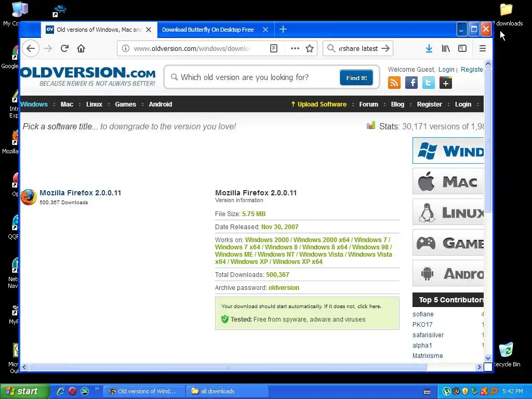Viewport: 532px width, 399px height.
Task: Open a new tab with plus button
Action: pyautogui.click(x=283, y=30)
